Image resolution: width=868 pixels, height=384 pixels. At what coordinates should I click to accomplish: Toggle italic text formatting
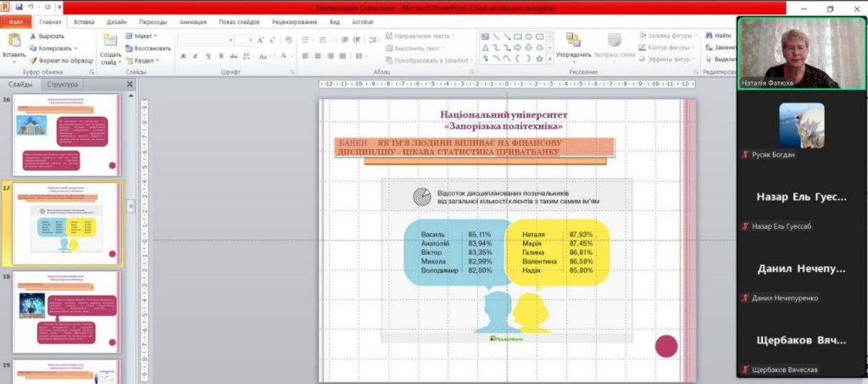point(195,57)
